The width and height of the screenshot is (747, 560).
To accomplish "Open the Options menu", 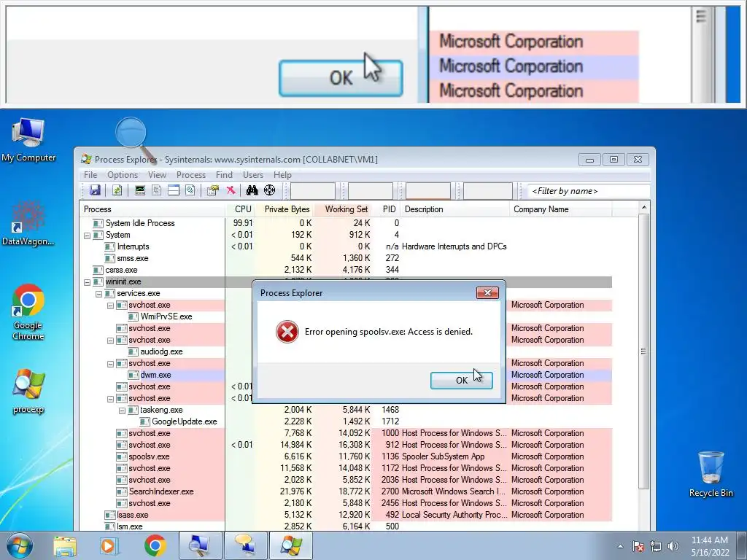I will click(123, 175).
